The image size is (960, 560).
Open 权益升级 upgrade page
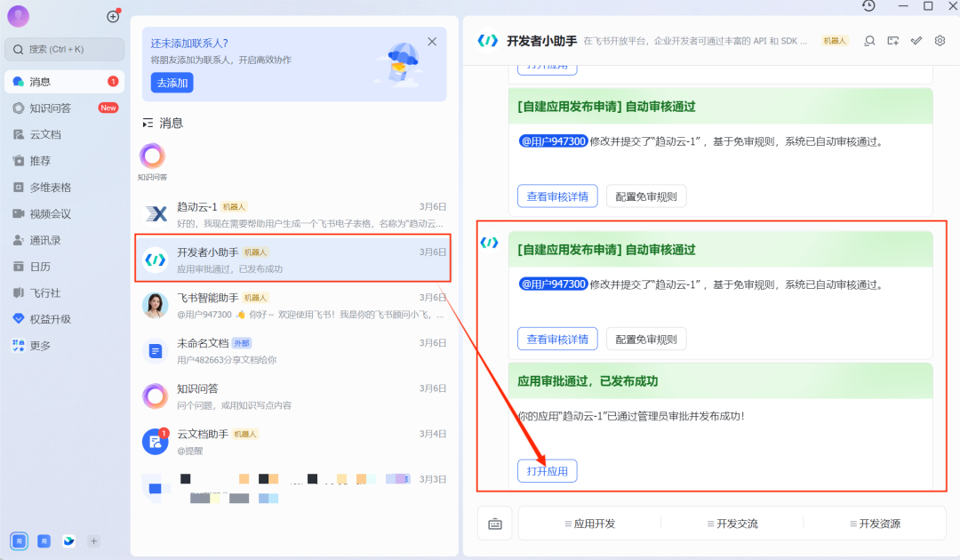[x=64, y=319]
